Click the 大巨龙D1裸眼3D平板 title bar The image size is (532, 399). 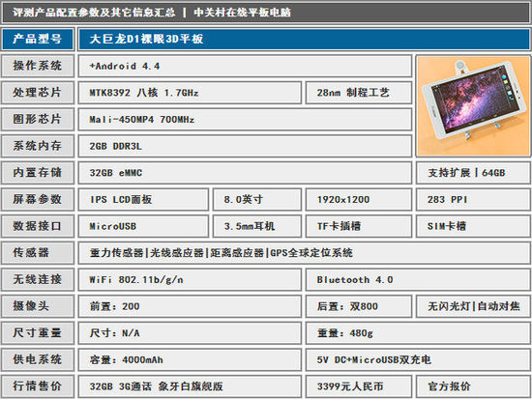click(x=304, y=40)
